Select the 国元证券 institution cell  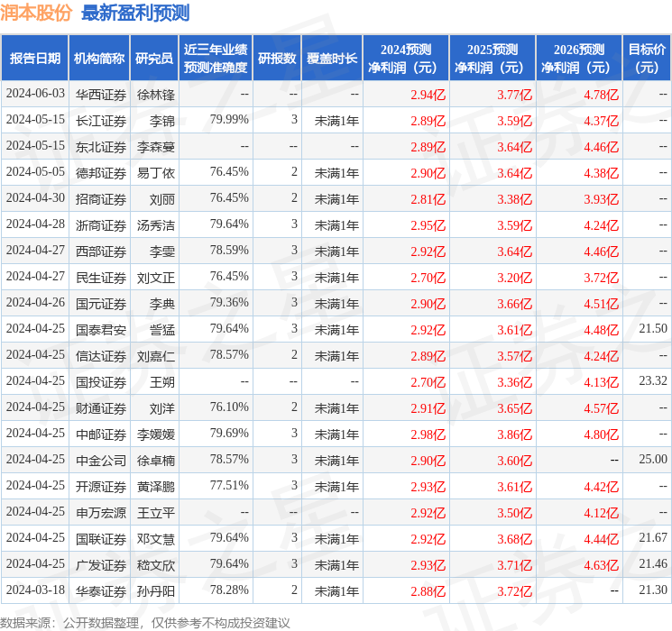tap(101, 304)
